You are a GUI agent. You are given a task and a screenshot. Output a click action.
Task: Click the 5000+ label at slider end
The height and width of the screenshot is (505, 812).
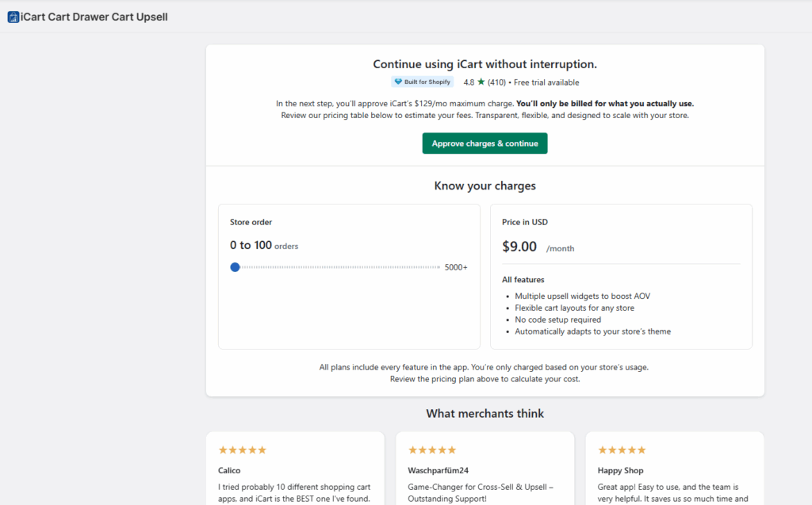pyautogui.click(x=455, y=267)
